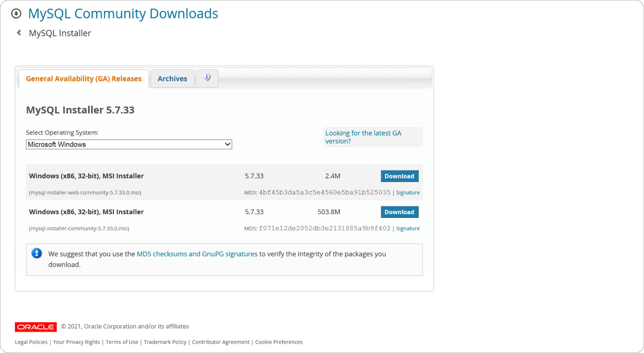The image size is (644, 353).
Task: Switch to the Archives tab
Action: [172, 79]
